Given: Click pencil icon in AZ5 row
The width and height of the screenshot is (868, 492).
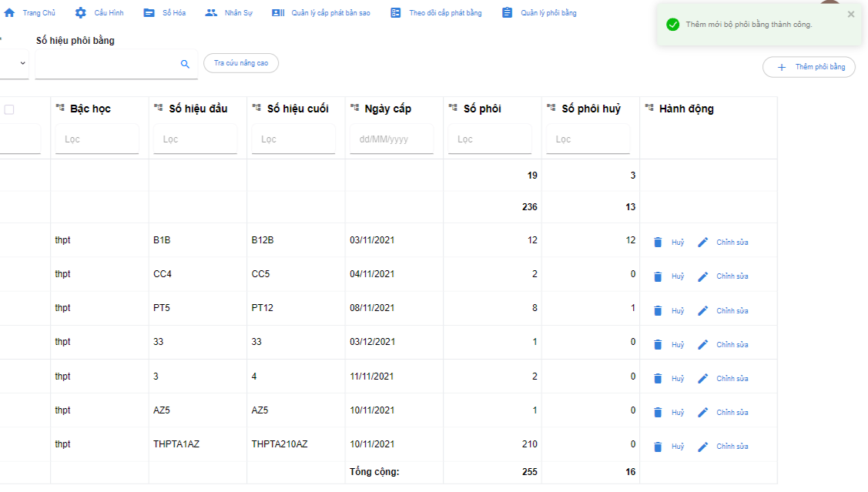Looking at the screenshot, I should pos(702,413).
